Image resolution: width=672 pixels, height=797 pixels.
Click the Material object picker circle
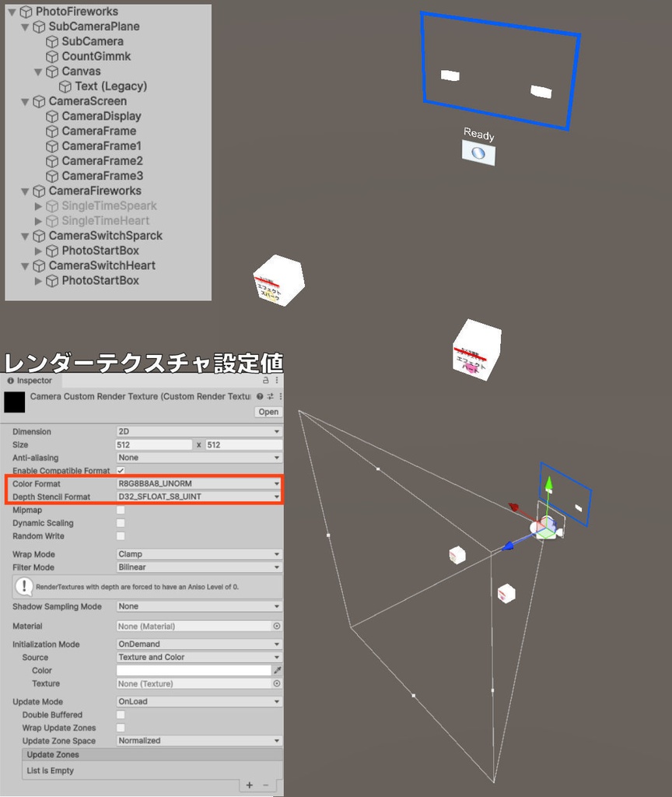coord(278,626)
